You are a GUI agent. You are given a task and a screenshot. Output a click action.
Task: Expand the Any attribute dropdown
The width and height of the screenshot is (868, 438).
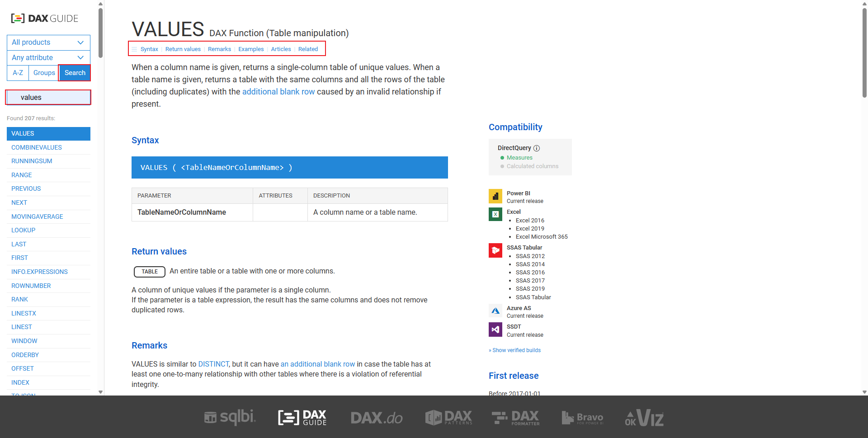tap(48, 58)
